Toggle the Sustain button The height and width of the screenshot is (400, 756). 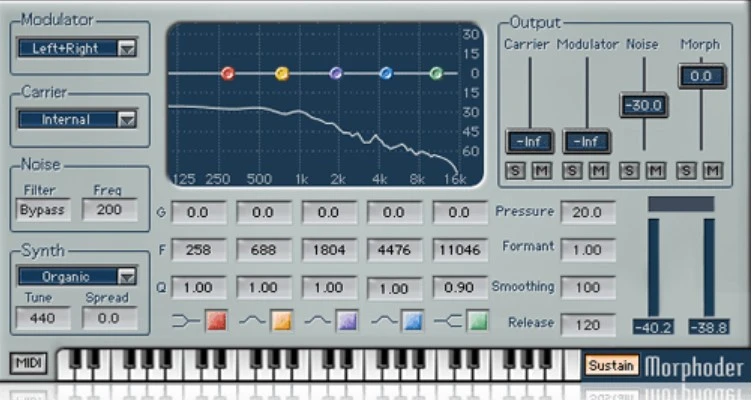pyautogui.click(x=610, y=365)
